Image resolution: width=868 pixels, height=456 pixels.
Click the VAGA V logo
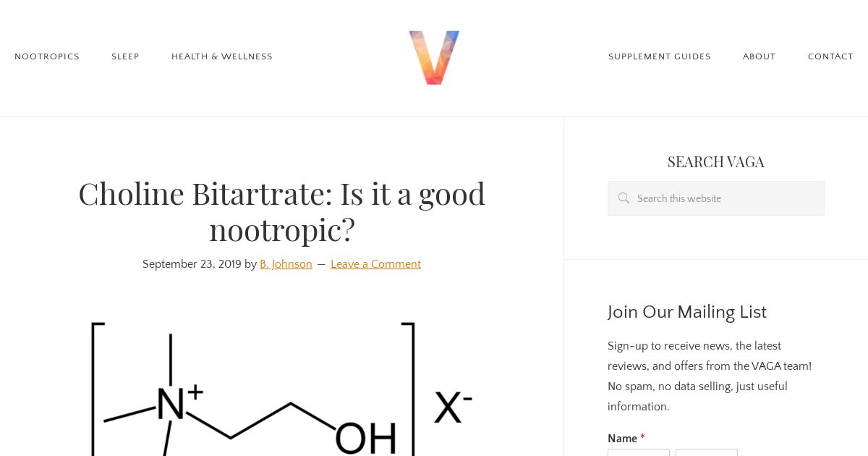click(x=434, y=57)
